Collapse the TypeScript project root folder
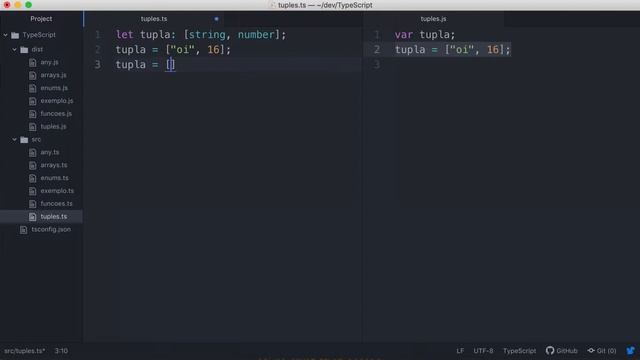640x360 pixels. pyautogui.click(x=5, y=35)
